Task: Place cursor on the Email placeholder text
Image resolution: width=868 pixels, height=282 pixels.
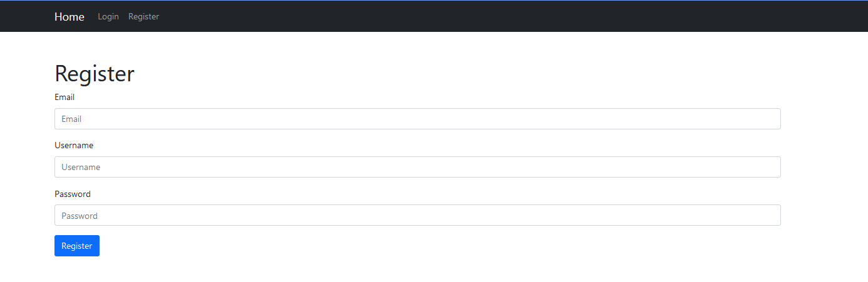Action: (x=71, y=119)
